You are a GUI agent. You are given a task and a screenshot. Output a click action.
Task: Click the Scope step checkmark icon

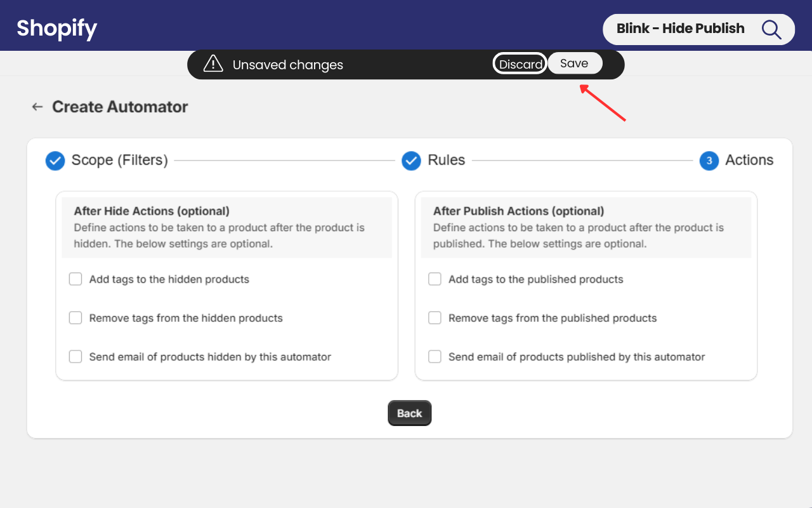(55, 161)
